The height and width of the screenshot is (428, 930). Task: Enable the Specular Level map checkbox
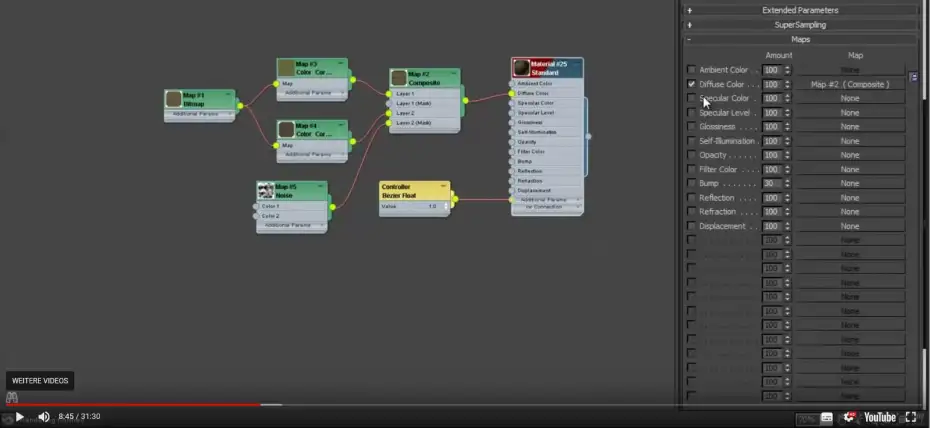pyautogui.click(x=691, y=113)
